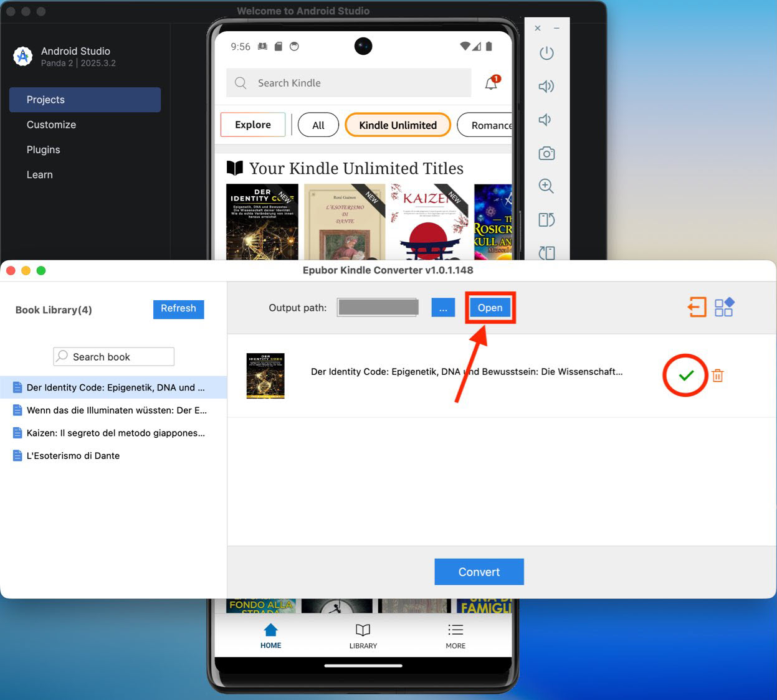Click the Search book input field
Image resolution: width=777 pixels, height=700 pixels.
(113, 356)
